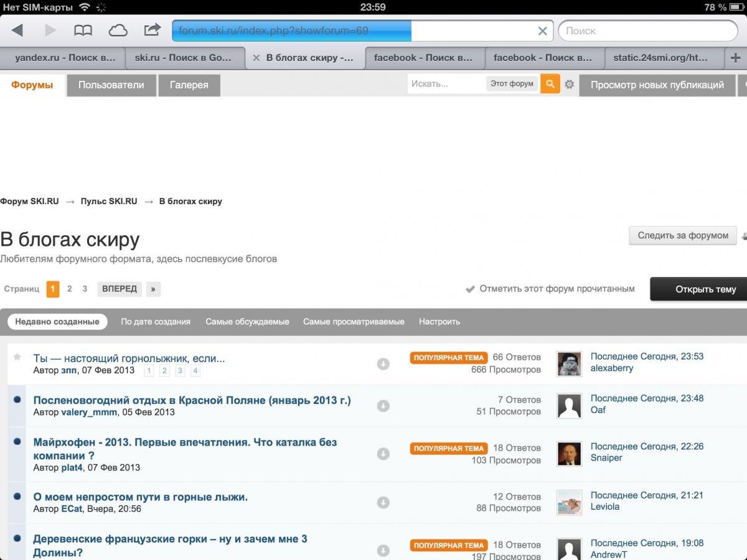The width and height of the screenshot is (747, 560).
Task: Expand preview arrow for Красная Поляна topic
Action: coord(383,406)
